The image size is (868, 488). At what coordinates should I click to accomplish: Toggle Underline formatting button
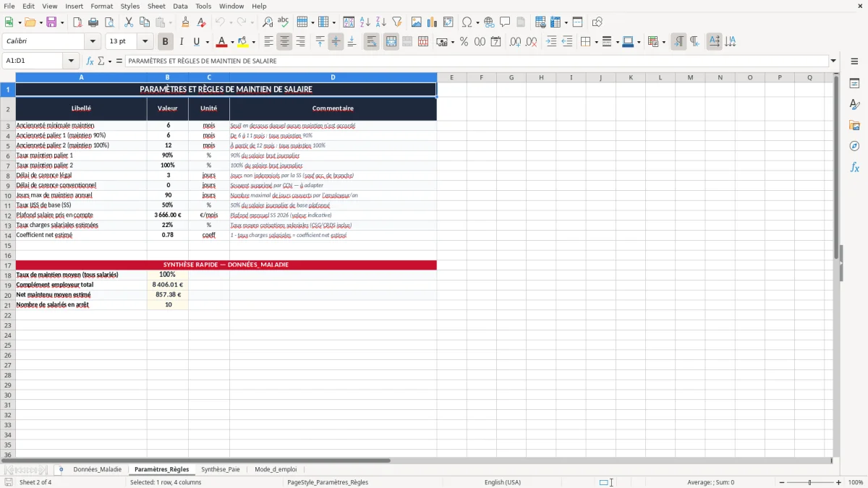point(196,42)
